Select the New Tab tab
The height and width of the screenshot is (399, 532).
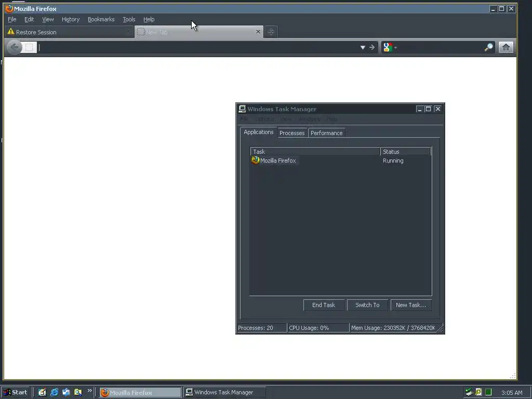pos(199,32)
